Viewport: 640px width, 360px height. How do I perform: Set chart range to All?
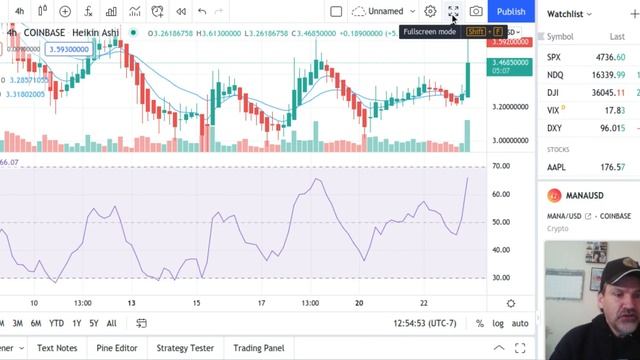tap(111, 323)
